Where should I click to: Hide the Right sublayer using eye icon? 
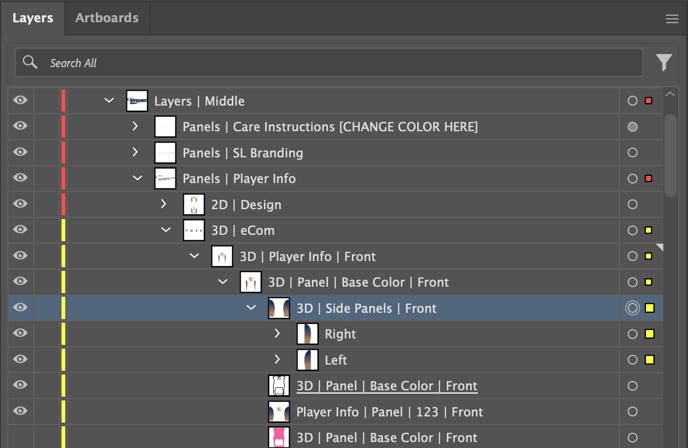pos(20,334)
